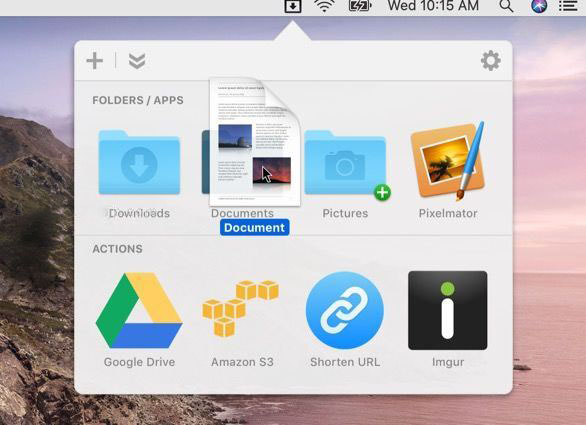The width and height of the screenshot is (586, 425).
Task: Launch the Pixelmator app icon
Action: pos(447,161)
